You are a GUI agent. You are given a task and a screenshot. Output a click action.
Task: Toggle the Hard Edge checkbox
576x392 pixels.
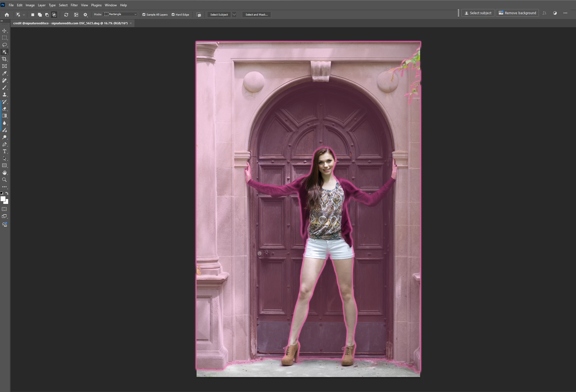click(173, 14)
